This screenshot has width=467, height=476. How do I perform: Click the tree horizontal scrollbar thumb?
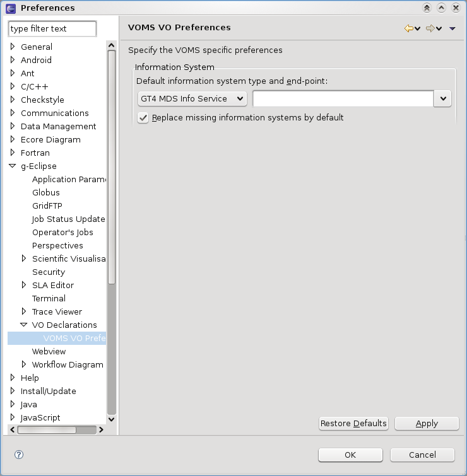(x=47, y=430)
